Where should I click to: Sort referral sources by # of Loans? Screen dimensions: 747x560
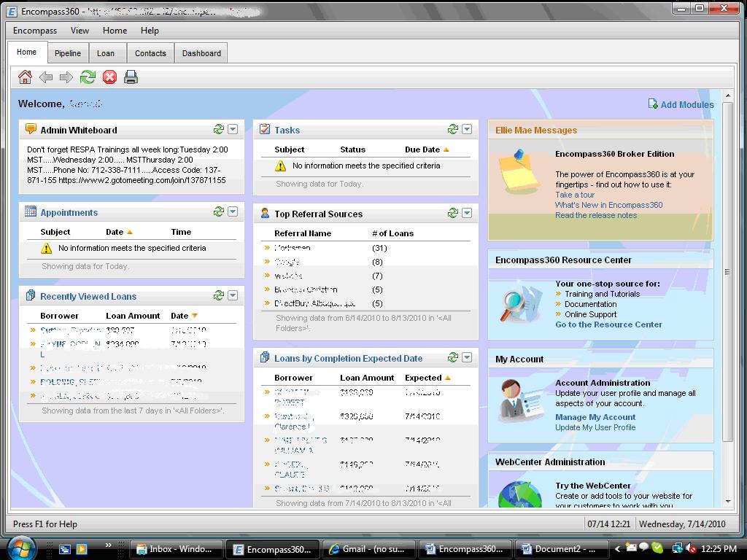pos(392,233)
